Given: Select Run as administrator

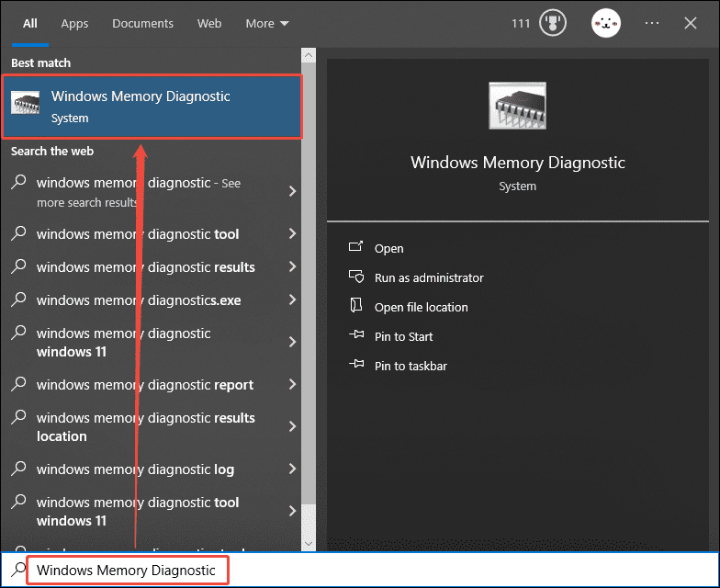Looking at the screenshot, I should tap(429, 277).
